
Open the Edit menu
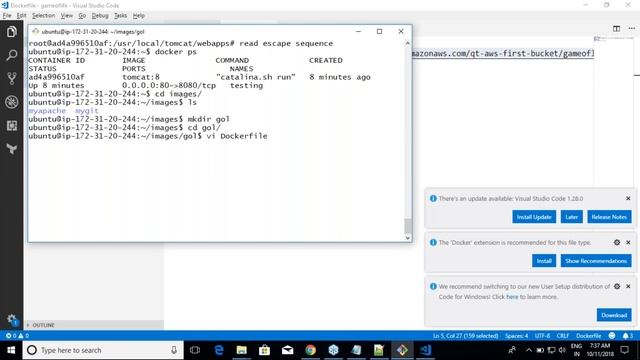[21, 16]
